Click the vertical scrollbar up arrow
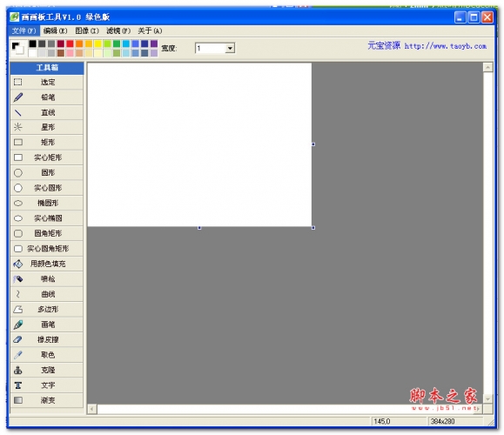 (488, 68)
